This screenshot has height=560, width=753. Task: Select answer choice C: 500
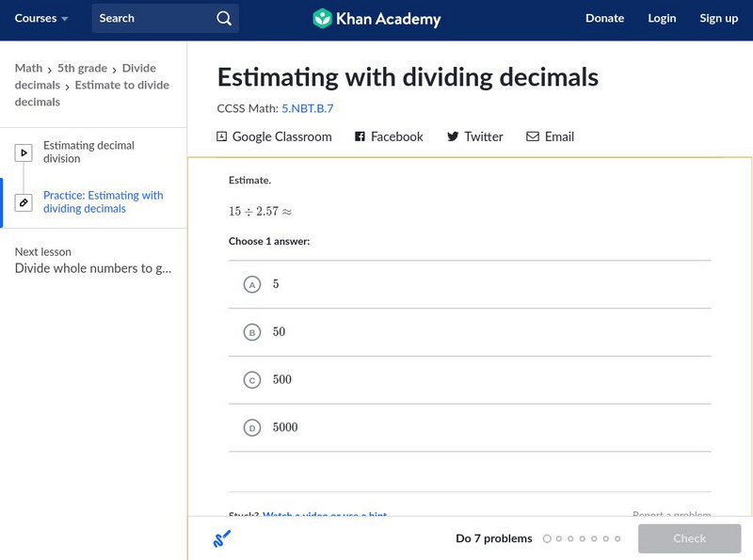pyautogui.click(x=251, y=380)
